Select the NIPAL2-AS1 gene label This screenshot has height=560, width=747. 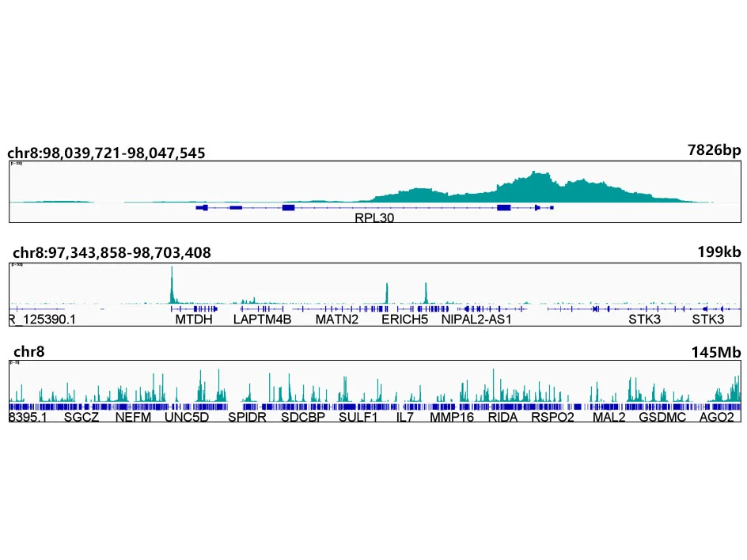click(476, 319)
